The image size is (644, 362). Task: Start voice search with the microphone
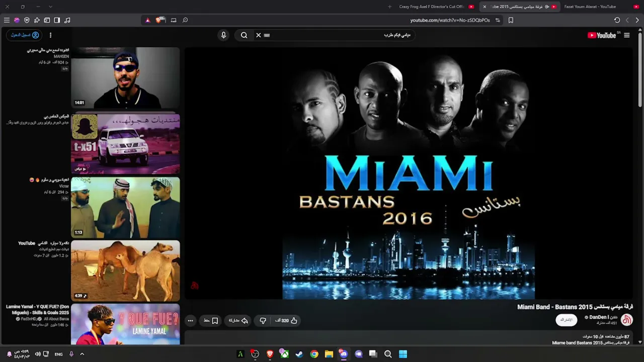(224, 35)
